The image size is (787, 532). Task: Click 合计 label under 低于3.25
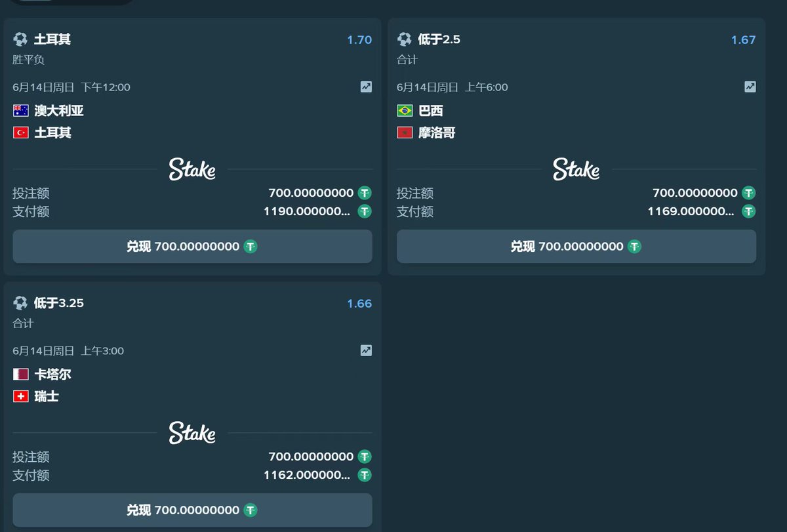pos(23,323)
